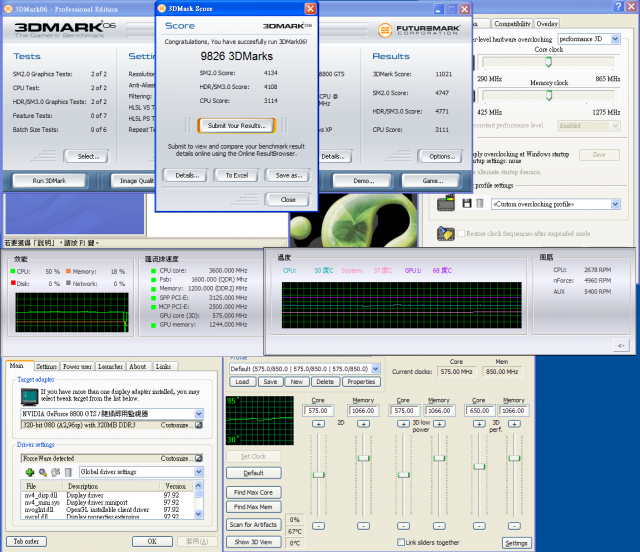Click Find Max Core button

(x=253, y=492)
